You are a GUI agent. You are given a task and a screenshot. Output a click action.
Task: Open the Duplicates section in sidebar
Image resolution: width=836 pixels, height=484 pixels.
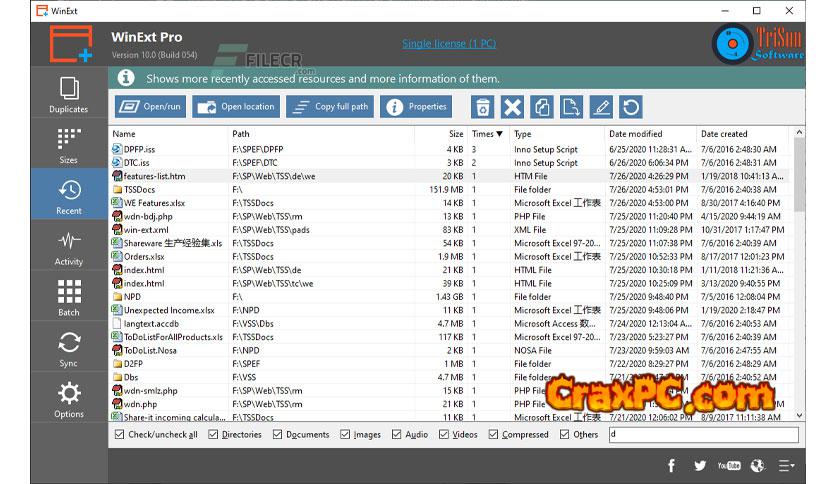(68, 94)
